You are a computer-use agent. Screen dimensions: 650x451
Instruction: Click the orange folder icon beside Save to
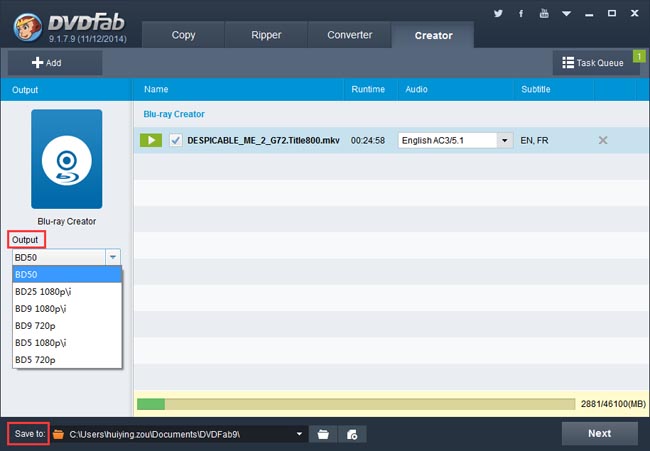pos(58,434)
